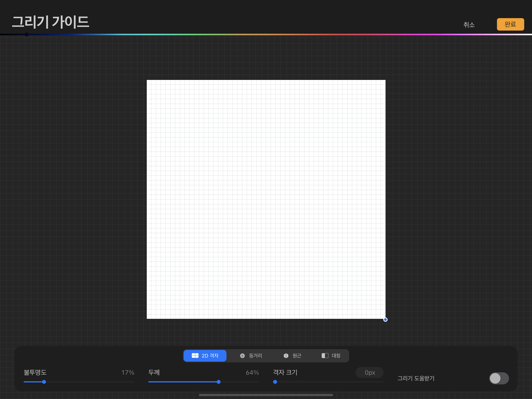Tap the home indicator bar at bottom
The width and height of the screenshot is (532, 399).
266,395
